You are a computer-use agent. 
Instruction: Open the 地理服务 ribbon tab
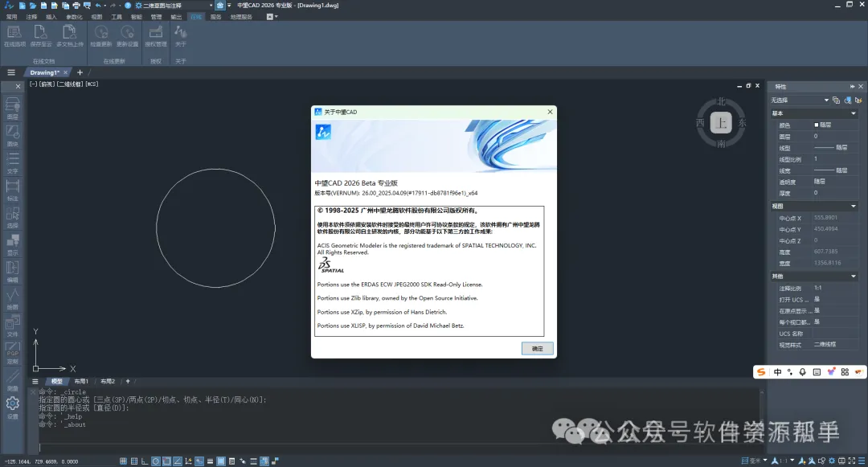pos(241,17)
